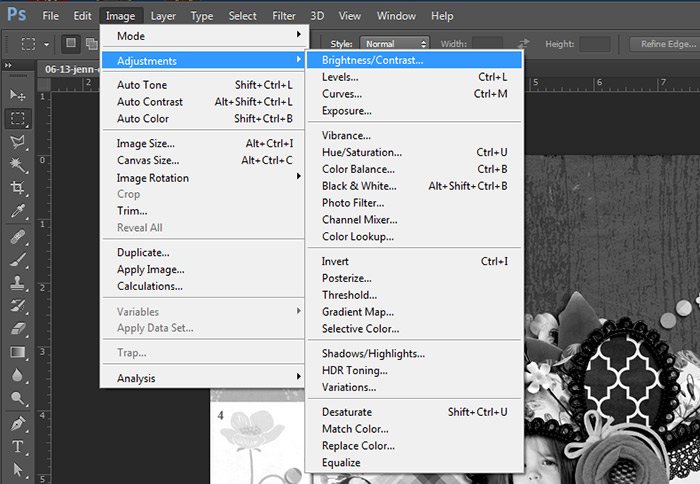Image resolution: width=700 pixels, height=484 pixels.
Task: Choose Equalize command
Action: (414, 463)
